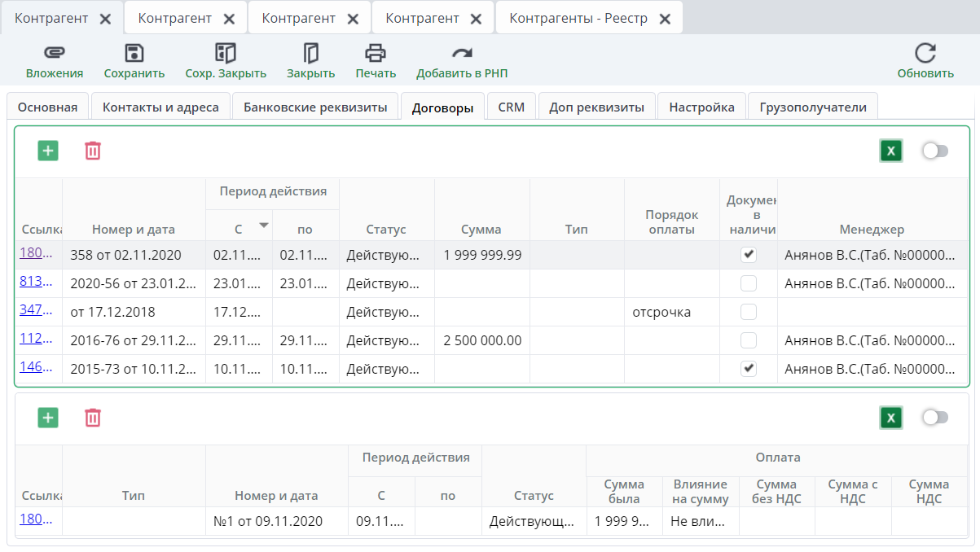The width and height of the screenshot is (980, 552).
Task: Click the Обновить refresh icon
Action: pos(925,54)
